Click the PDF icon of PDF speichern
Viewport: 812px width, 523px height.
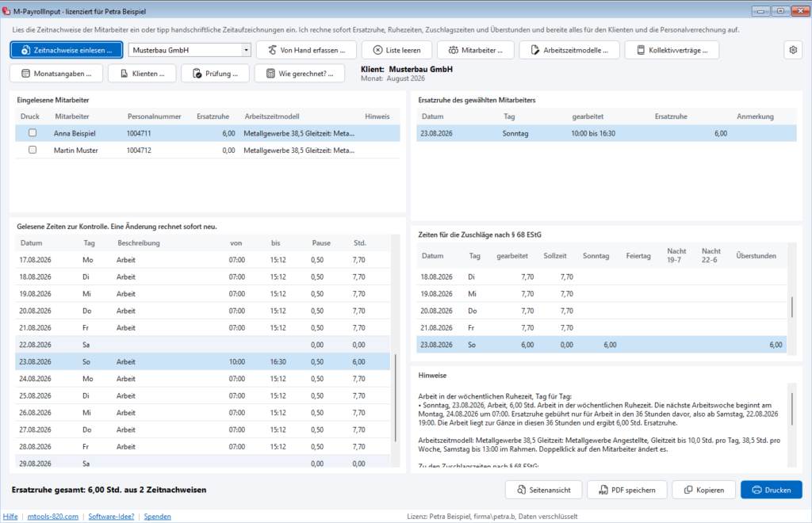point(603,490)
